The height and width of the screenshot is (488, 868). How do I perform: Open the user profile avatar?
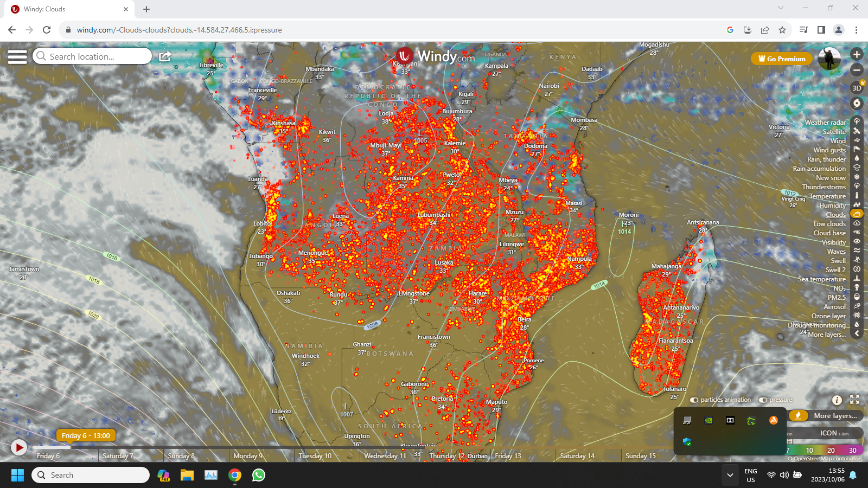pos(829,59)
